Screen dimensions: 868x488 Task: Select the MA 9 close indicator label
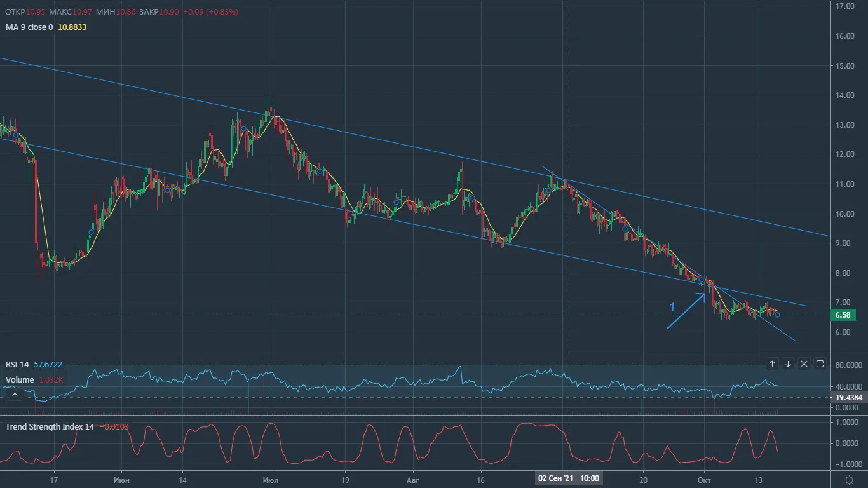click(29, 27)
